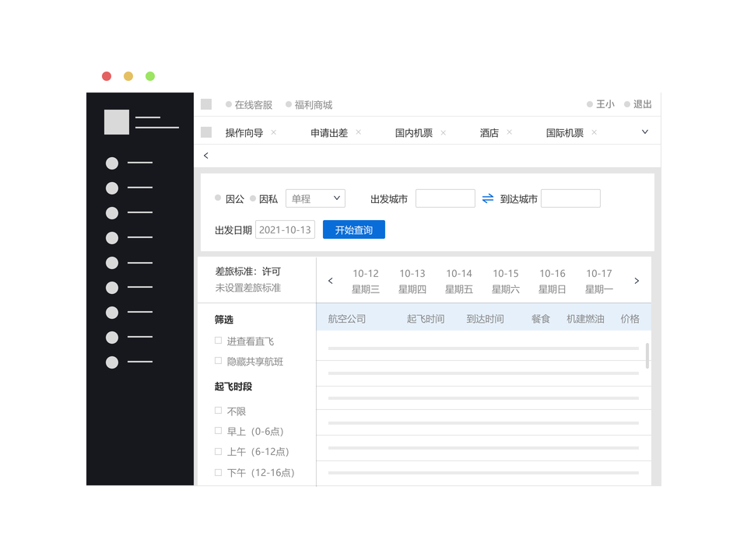Select the 10-14 星期五 date tab

(459, 281)
